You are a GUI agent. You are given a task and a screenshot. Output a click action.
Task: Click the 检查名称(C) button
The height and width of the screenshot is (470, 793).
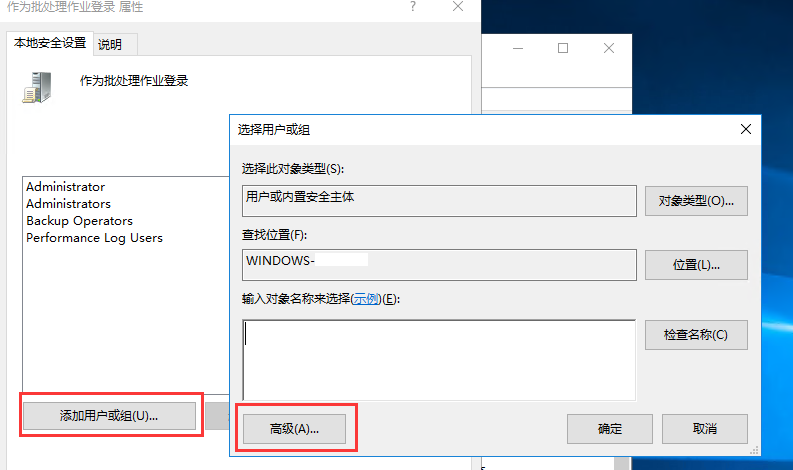pyautogui.click(x=696, y=335)
